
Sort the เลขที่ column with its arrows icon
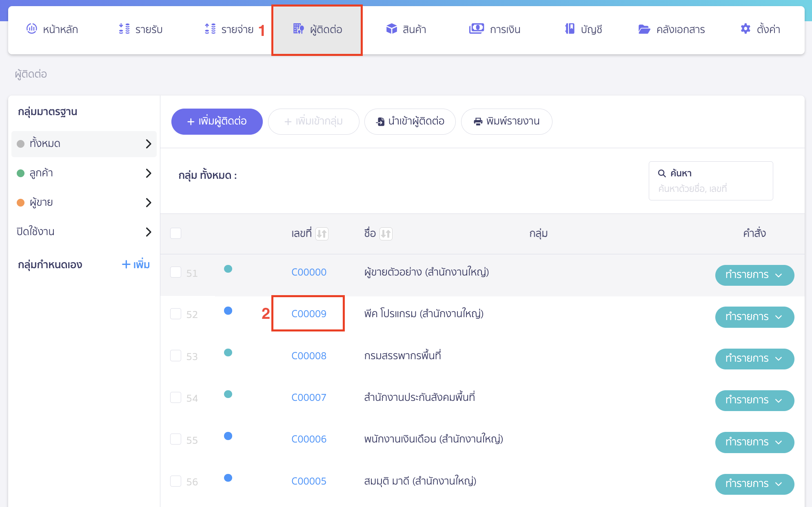point(322,233)
